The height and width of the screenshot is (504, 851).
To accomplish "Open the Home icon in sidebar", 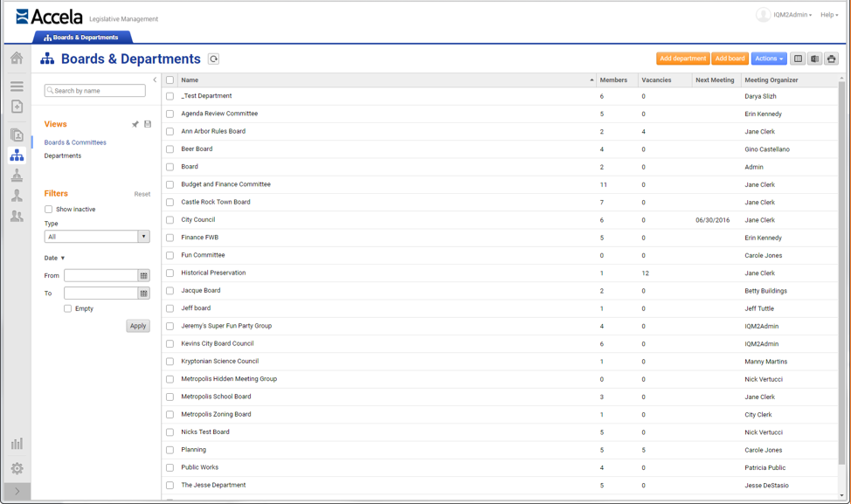I will (17, 58).
